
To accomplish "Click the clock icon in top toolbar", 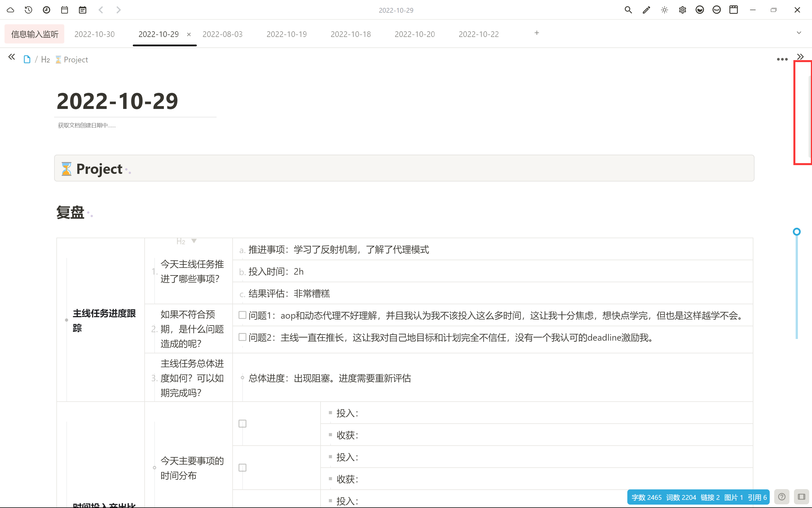I will (47, 10).
